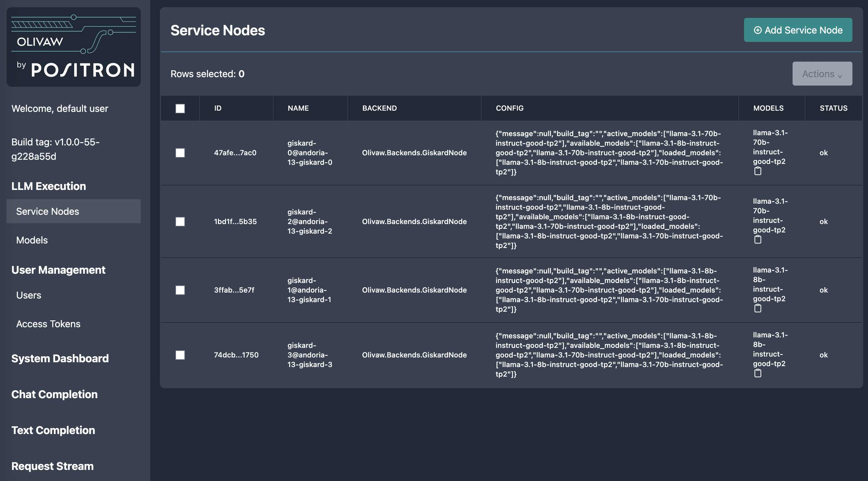Click models text in giskard-1 row
Screen dimensions: 868x481
pos(770,284)
